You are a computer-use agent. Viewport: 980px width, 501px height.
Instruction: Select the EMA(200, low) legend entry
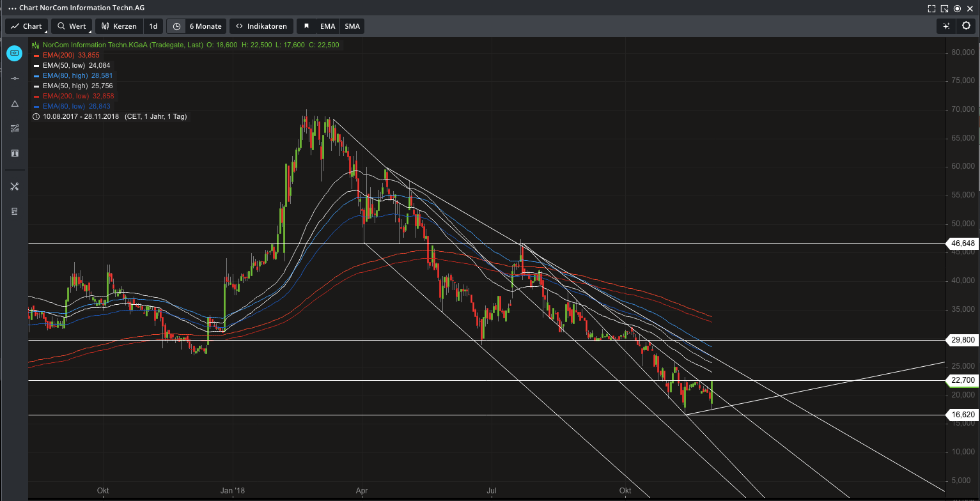[x=78, y=96]
